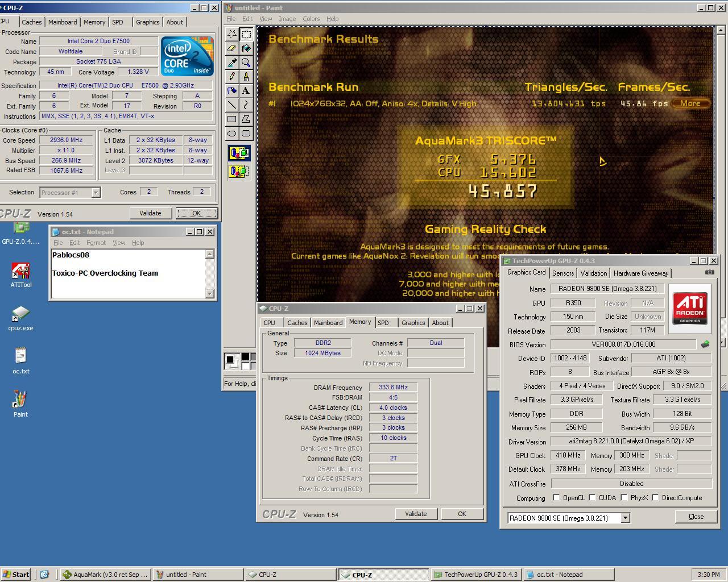Select the Rounded Rectangle tool
728x582 pixels.
click(246, 134)
